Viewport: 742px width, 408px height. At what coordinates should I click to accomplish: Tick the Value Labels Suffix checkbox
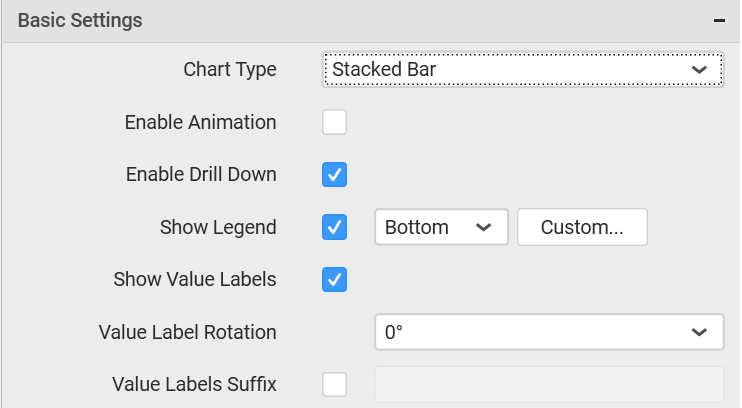(x=335, y=384)
